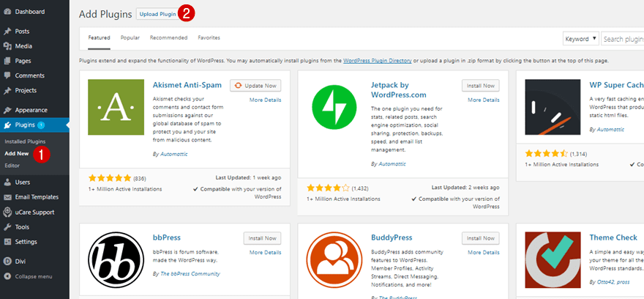Switch to the Recommended tab
The width and height of the screenshot is (644, 299).
coord(168,37)
